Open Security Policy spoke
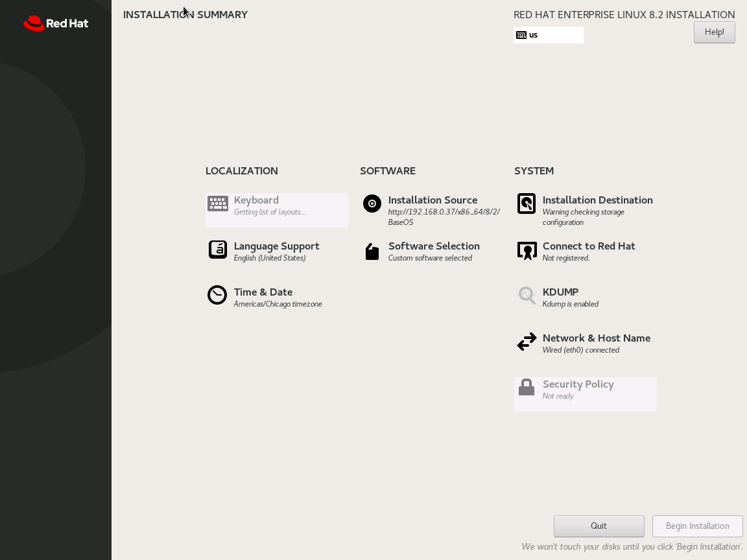Screen dimensions: 747x560 click(586, 394)
